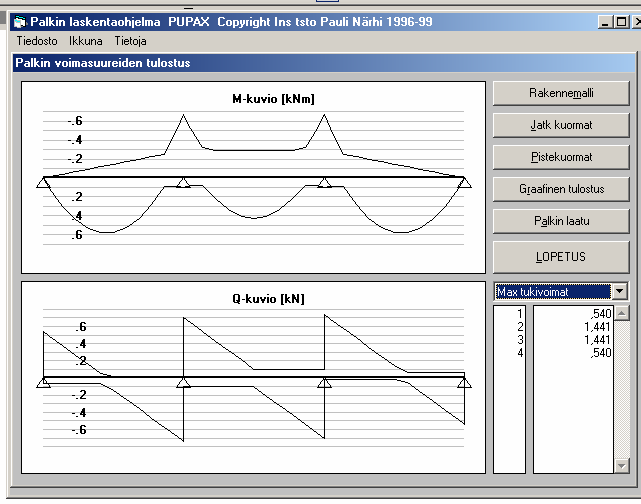Click the M-kuvio [kNm] chart title
The width and height of the screenshot is (641, 504).
[x=273, y=99]
